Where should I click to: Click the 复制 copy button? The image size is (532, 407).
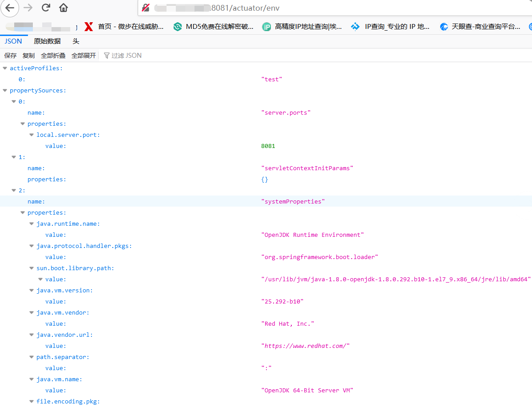tap(28, 56)
